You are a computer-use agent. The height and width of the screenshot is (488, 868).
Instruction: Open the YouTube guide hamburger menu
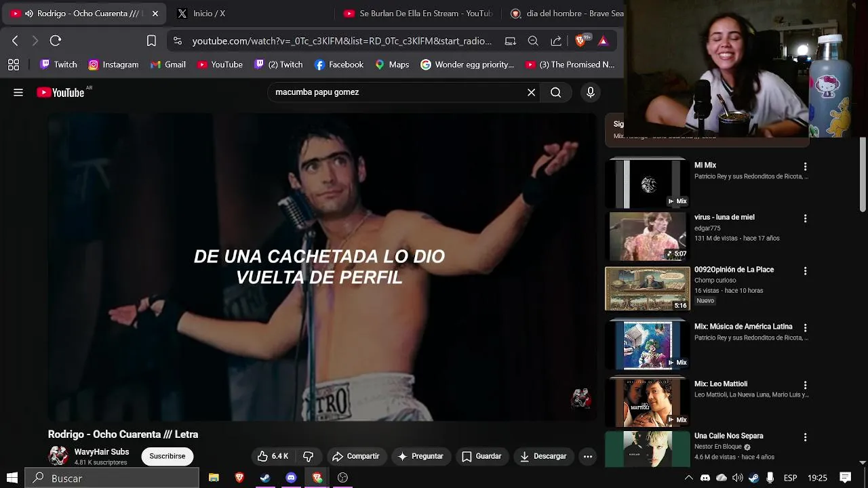point(18,92)
